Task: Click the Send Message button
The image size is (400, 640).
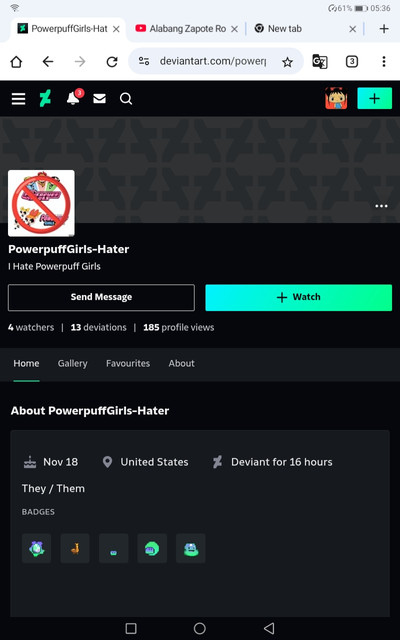Action: (101, 298)
